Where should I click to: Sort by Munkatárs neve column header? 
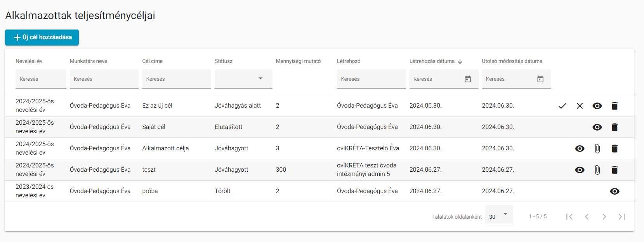click(89, 61)
